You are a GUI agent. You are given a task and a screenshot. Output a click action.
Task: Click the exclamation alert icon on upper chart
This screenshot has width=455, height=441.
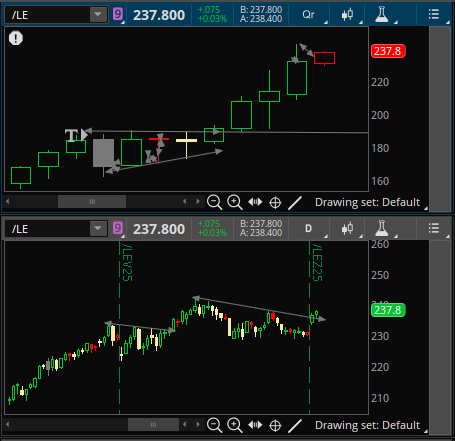[x=16, y=38]
